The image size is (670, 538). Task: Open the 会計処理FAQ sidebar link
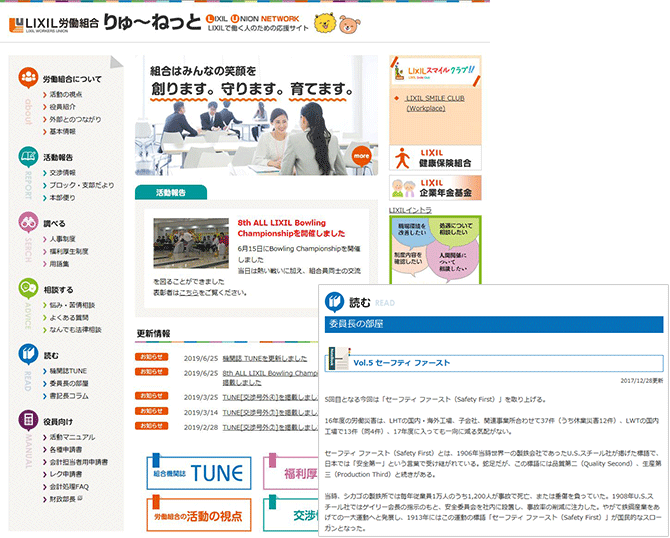click(x=69, y=487)
